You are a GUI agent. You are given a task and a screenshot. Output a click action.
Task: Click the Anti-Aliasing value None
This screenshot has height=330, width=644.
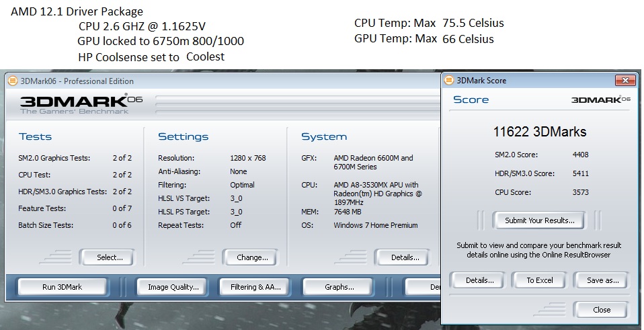[238, 171]
